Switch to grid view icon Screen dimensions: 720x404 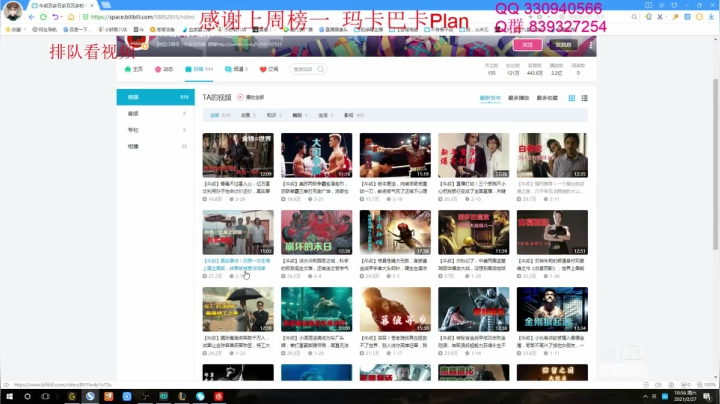(x=572, y=98)
